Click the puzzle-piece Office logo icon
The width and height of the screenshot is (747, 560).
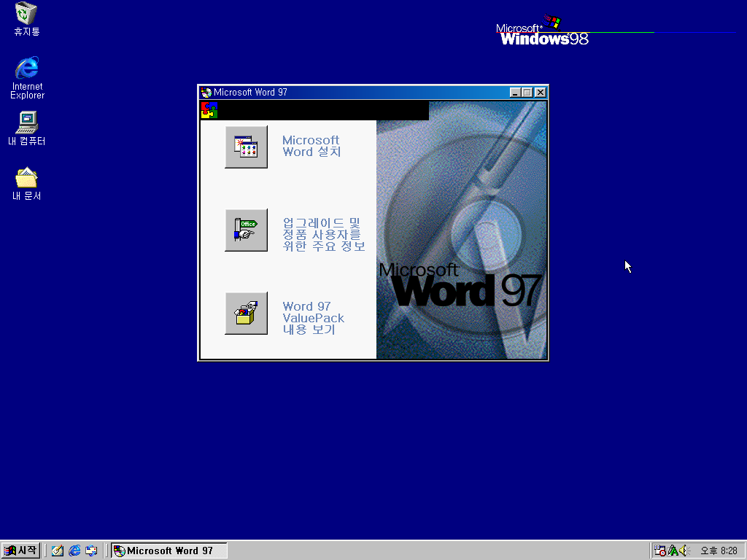[209, 110]
